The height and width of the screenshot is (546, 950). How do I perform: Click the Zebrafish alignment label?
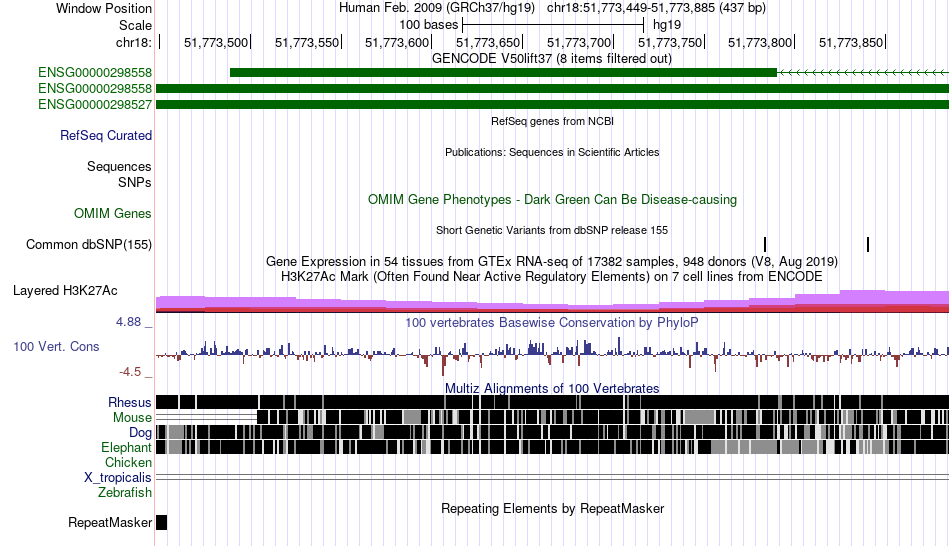click(125, 492)
